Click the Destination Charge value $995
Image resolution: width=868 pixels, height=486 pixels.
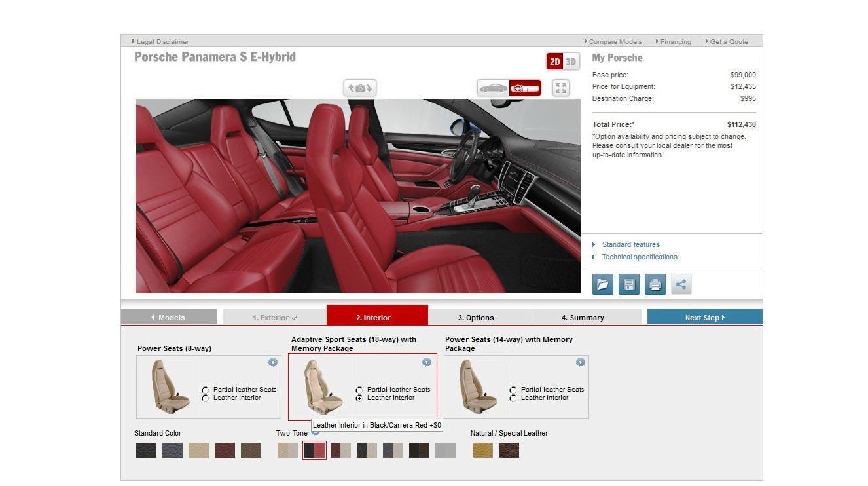click(748, 98)
